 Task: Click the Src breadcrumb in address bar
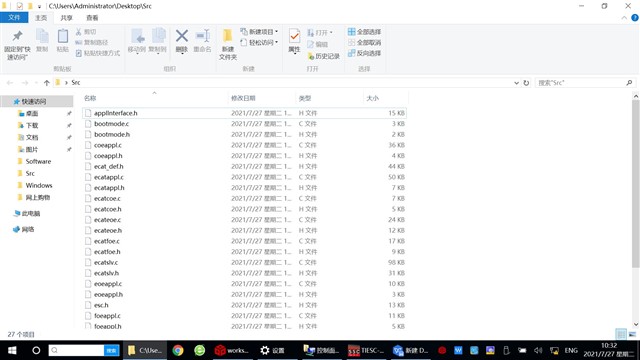[76, 82]
